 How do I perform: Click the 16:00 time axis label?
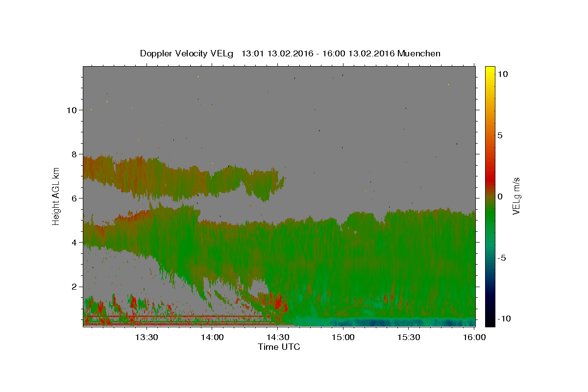point(474,337)
